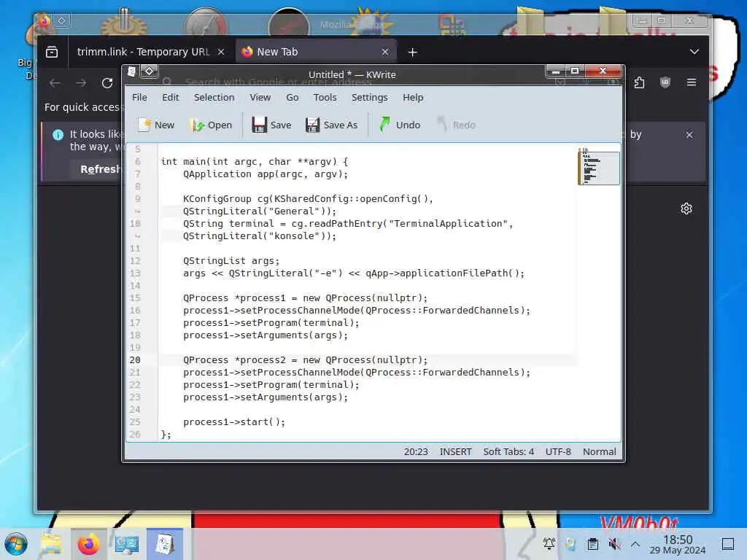The width and height of the screenshot is (747, 560).
Task: Click on the text 'process1->start();'
Action: (x=234, y=422)
